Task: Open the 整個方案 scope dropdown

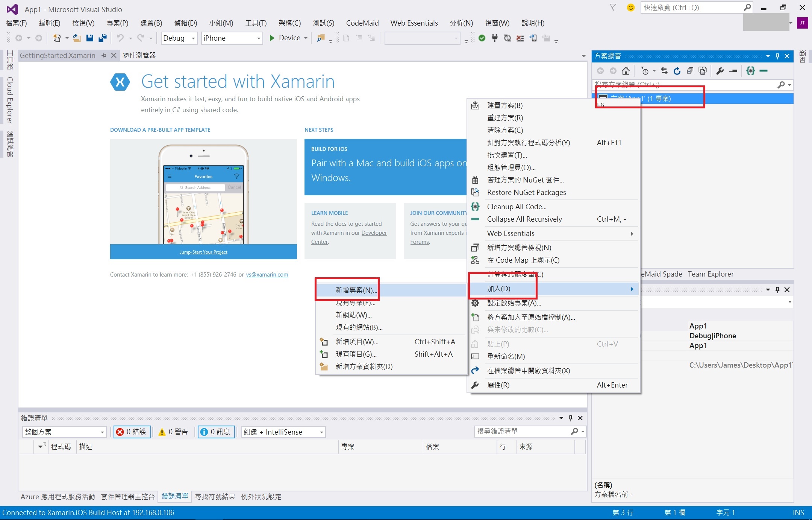Action: click(64, 432)
